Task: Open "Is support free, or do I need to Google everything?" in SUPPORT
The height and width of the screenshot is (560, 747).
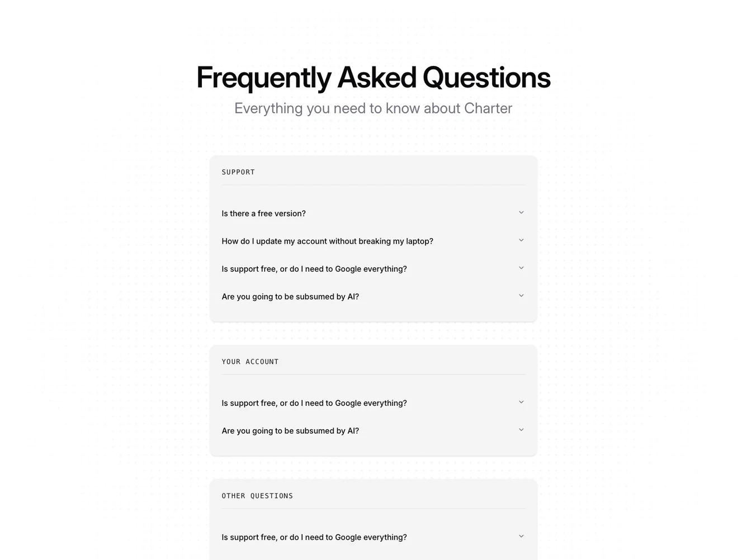Action: (314, 269)
